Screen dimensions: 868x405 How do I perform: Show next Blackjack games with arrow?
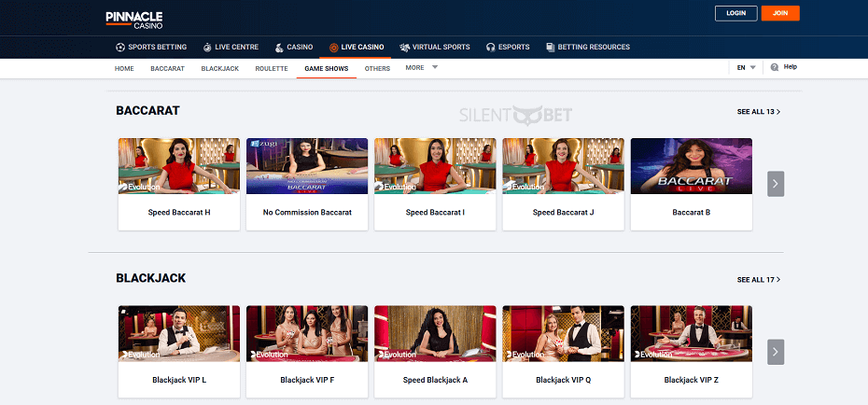pyautogui.click(x=776, y=352)
